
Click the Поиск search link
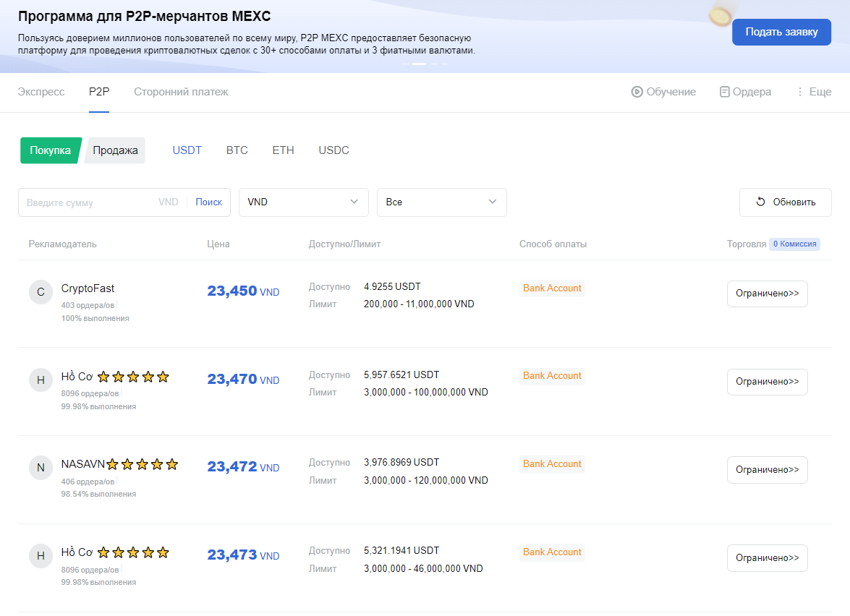tap(208, 202)
